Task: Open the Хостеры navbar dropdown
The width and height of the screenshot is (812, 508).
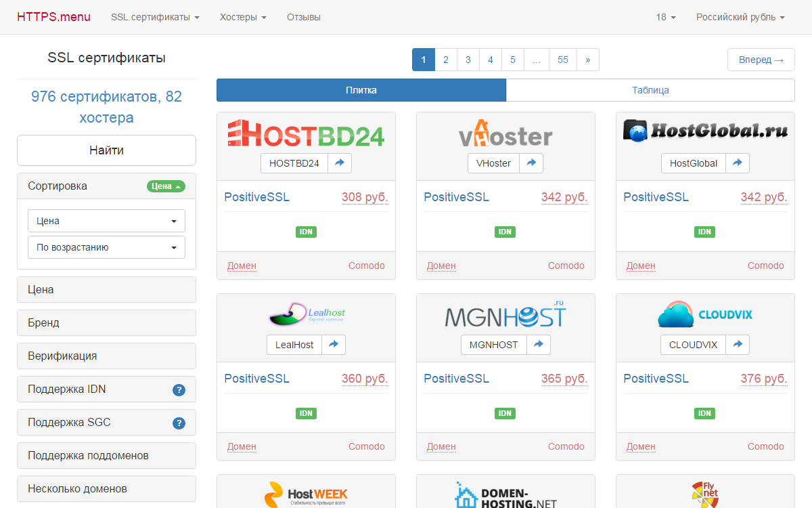Action: click(243, 17)
